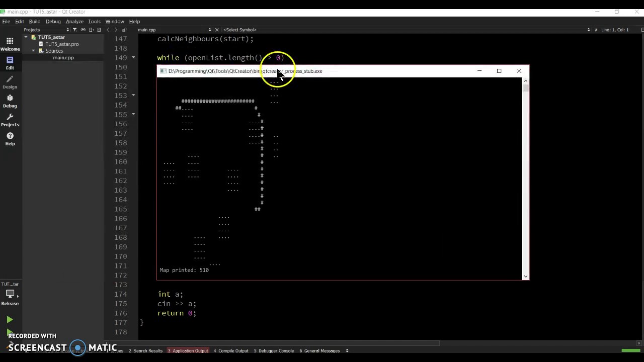The width and height of the screenshot is (644, 362).
Task: Open output panes extra options arrows
Action: click(347, 350)
